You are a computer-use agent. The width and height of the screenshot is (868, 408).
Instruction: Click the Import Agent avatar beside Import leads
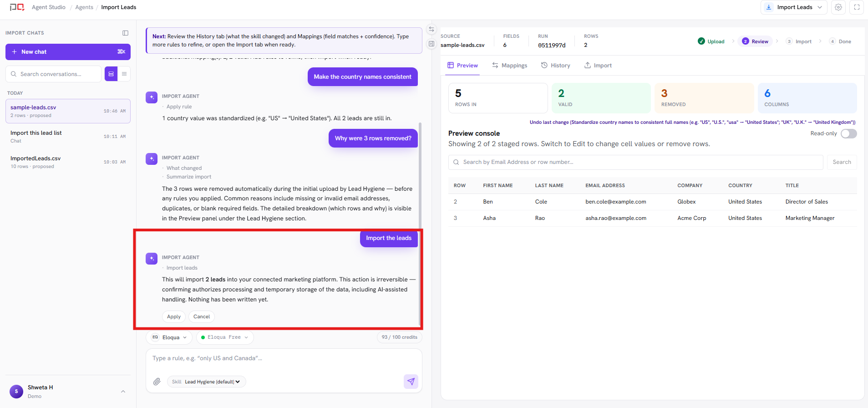152,259
